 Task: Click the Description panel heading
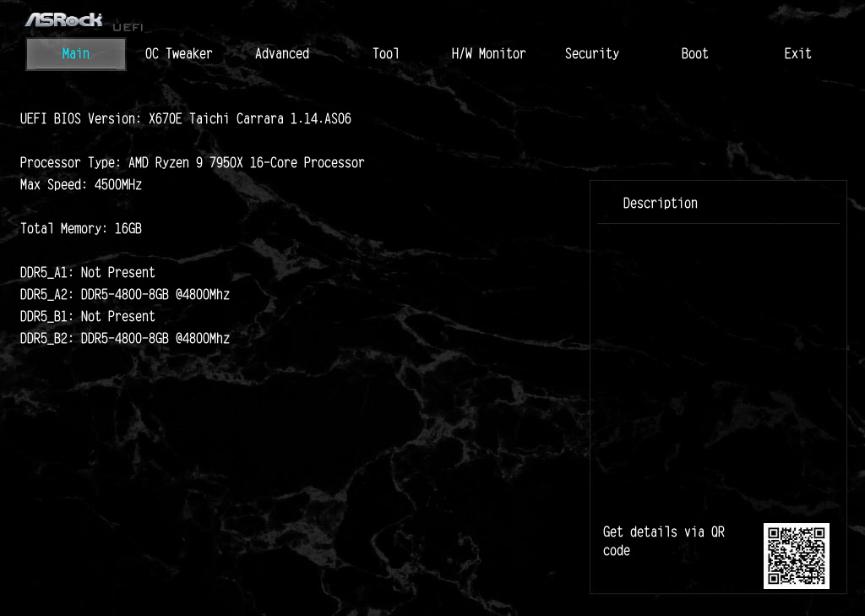tap(660, 203)
